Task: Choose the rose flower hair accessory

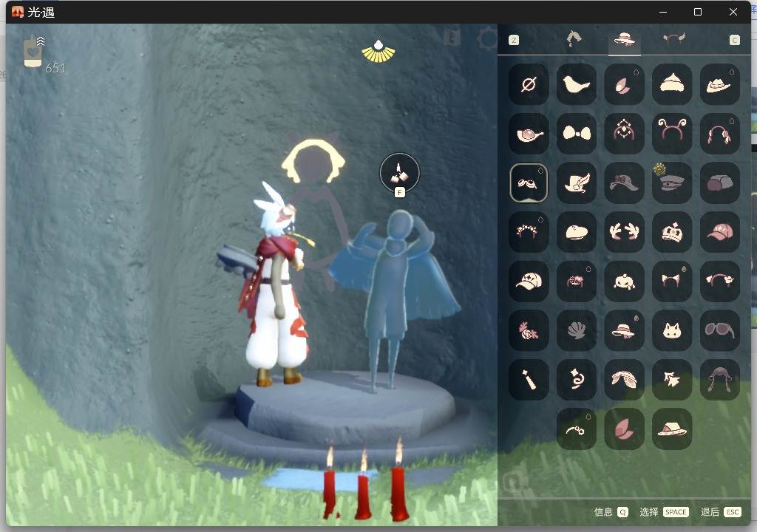Action: (529, 330)
